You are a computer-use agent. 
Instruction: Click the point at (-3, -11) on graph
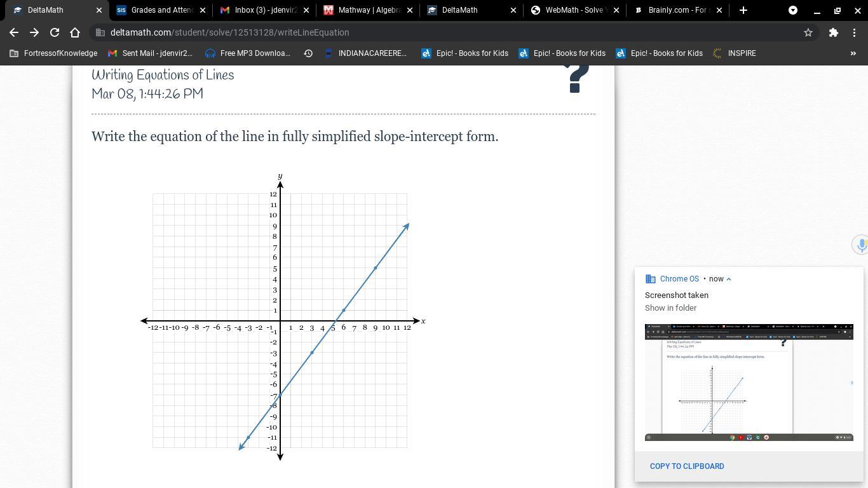248,437
